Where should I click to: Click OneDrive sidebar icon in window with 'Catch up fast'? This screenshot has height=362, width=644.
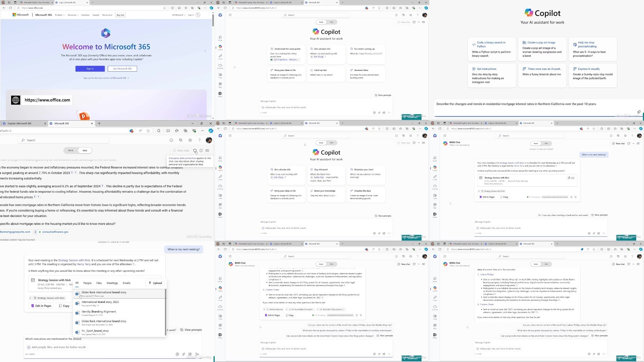(220, 66)
